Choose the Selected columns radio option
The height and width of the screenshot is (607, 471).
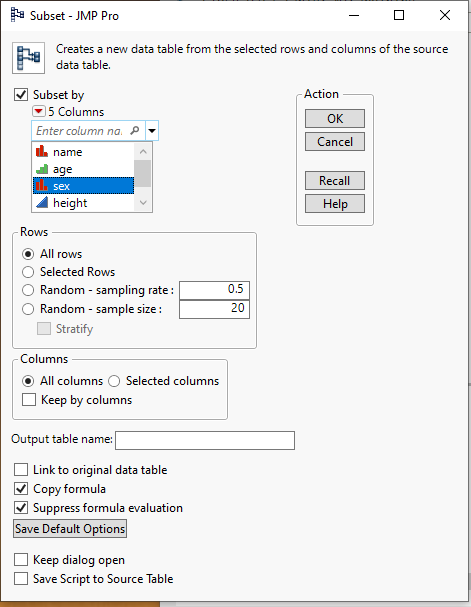tap(114, 381)
